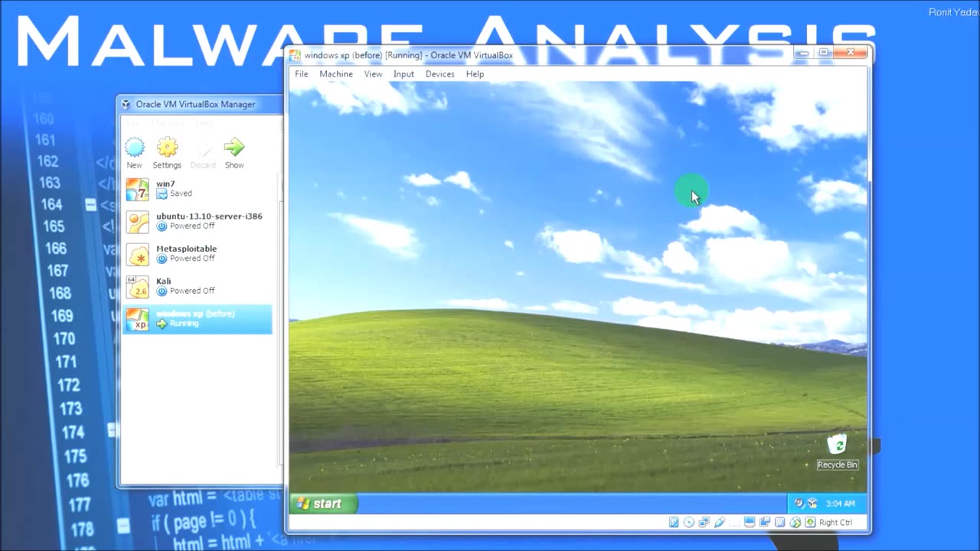Select the windows xp (before) Running entry
Screen dimensions: 980x551
198,319
